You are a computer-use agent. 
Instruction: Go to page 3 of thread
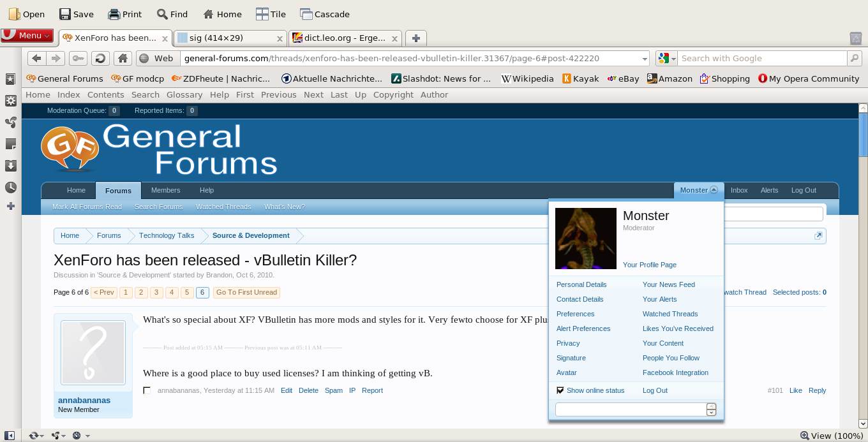[x=156, y=292]
